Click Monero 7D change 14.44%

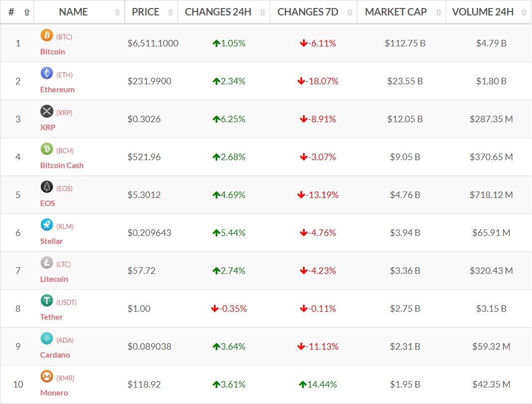[x=318, y=385]
